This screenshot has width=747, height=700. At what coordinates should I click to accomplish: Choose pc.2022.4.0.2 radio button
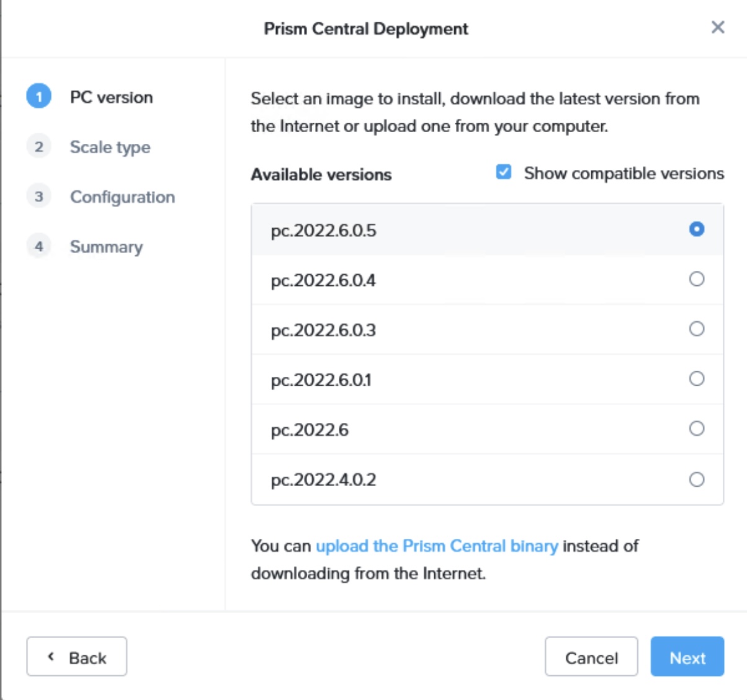tap(696, 479)
